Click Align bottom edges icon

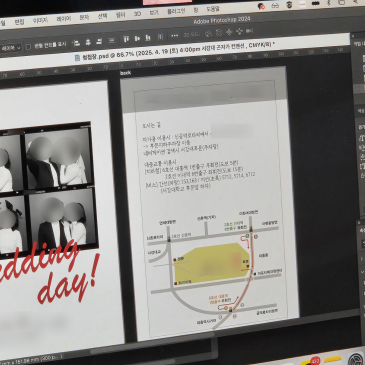click(148, 38)
